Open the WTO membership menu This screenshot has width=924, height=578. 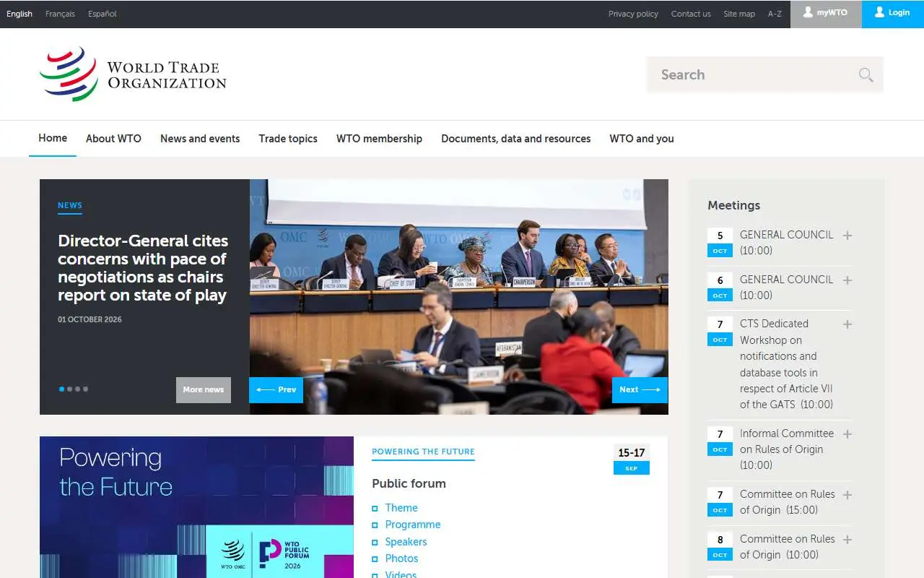[379, 139]
